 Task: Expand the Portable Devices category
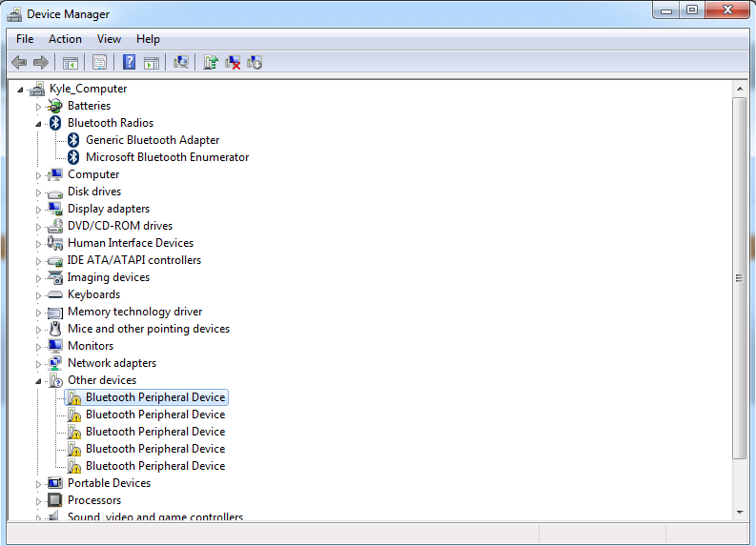(38, 484)
